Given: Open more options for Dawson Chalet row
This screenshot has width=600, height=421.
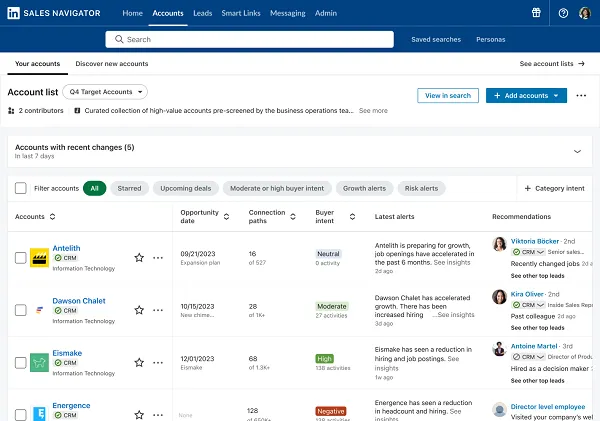Looking at the screenshot, I should tap(158, 310).
